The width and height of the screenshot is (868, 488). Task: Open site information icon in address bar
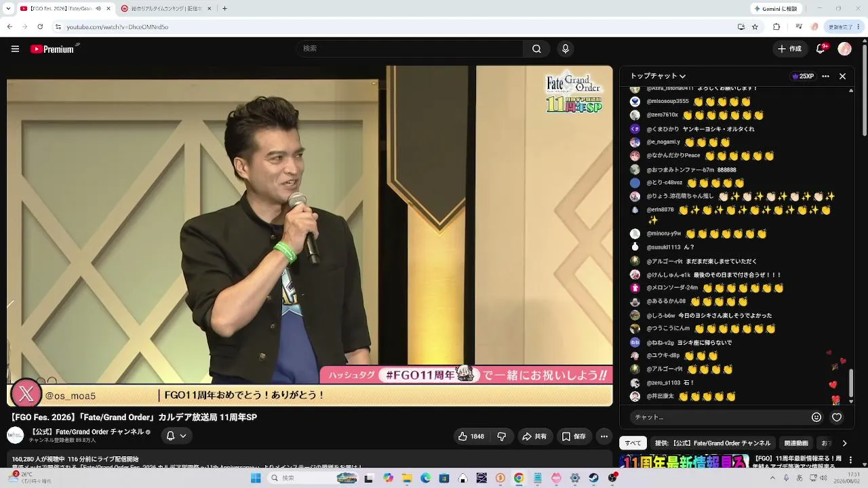(58, 27)
